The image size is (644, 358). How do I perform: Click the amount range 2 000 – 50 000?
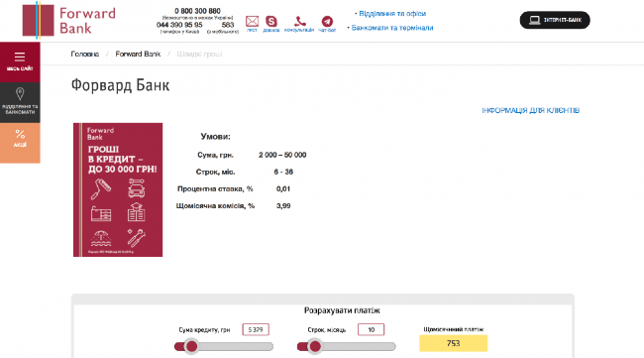tap(282, 155)
